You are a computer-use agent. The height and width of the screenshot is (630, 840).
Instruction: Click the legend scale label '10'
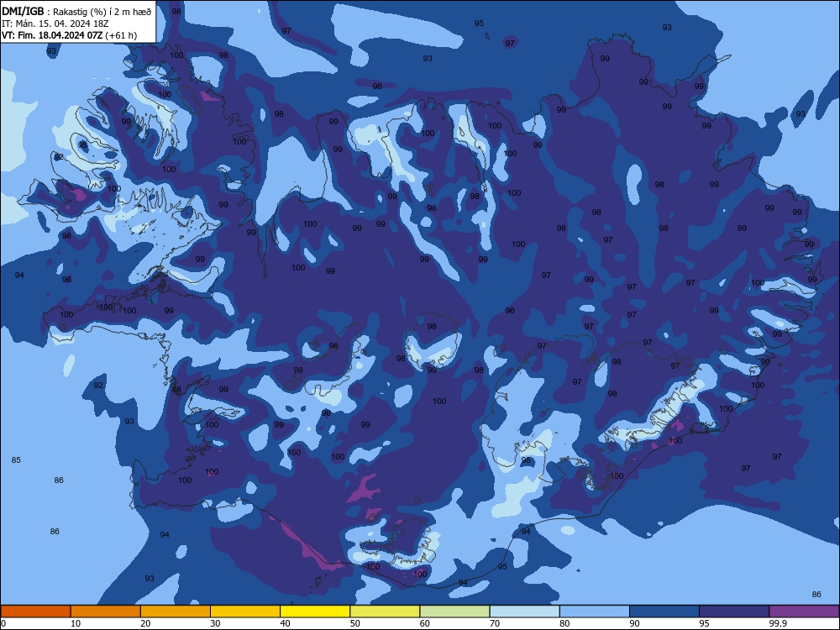click(76, 623)
